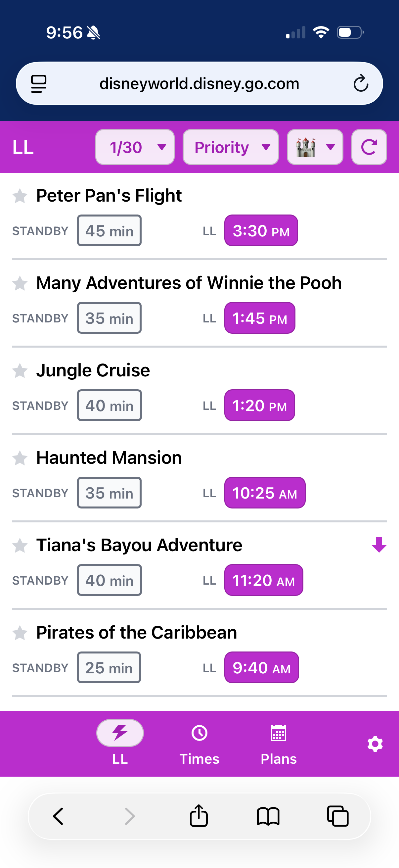The width and height of the screenshot is (399, 868).
Task: Star the Jungle Cruise ride
Action: (20, 371)
